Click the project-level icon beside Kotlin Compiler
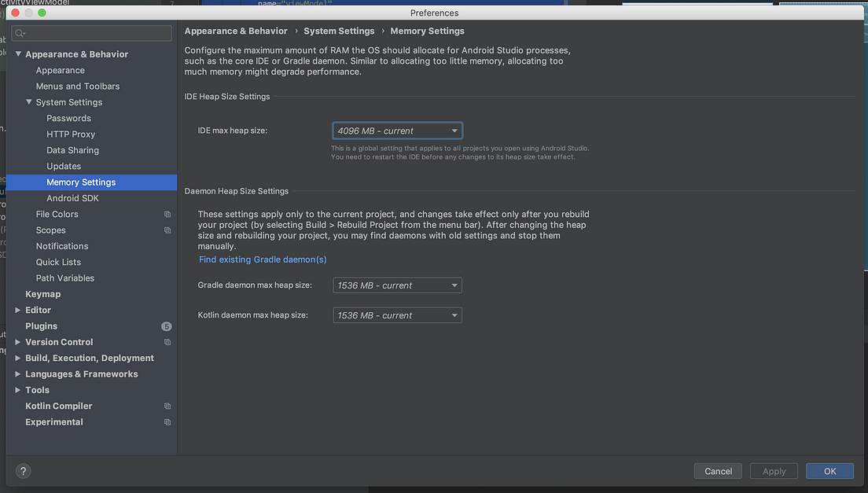This screenshot has height=493, width=868. (x=167, y=407)
